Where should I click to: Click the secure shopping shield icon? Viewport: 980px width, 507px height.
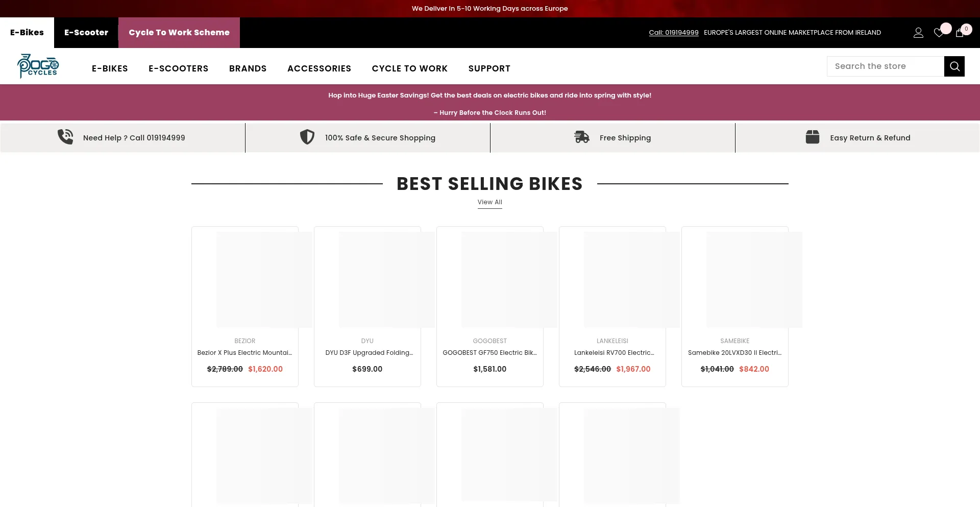[307, 137]
